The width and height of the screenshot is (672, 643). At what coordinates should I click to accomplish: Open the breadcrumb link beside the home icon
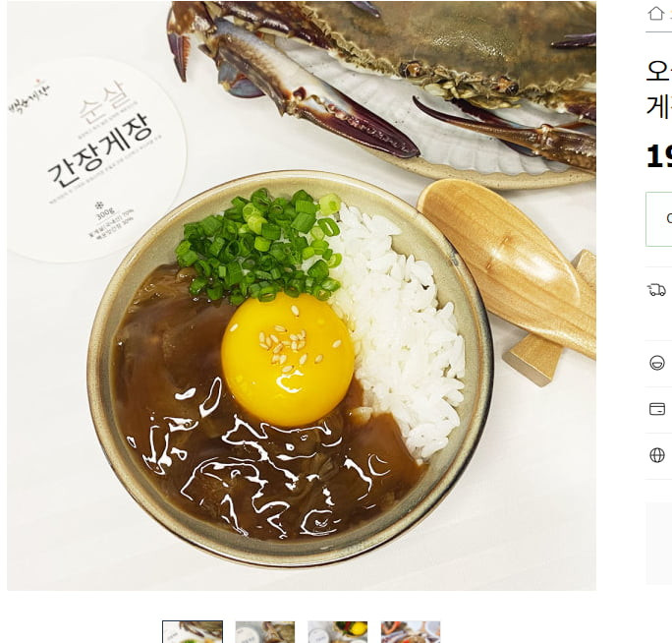(x=669, y=14)
